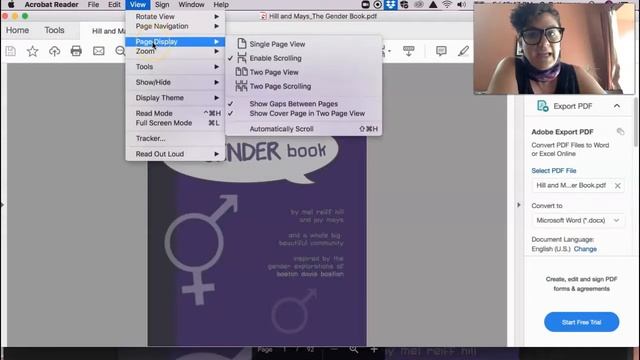This screenshot has width=640, height=360.
Task: Select Read Mode
Action: pos(175,113)
